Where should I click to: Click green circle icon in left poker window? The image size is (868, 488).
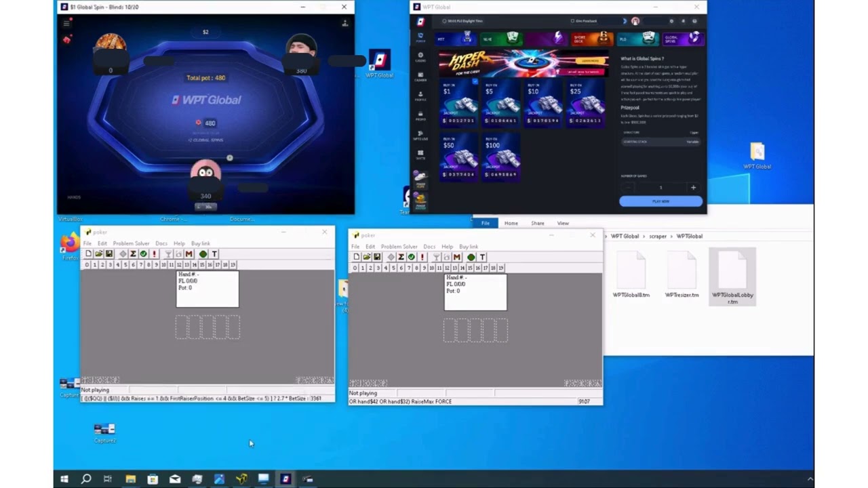pyautogui.click(x=203, y=254)
